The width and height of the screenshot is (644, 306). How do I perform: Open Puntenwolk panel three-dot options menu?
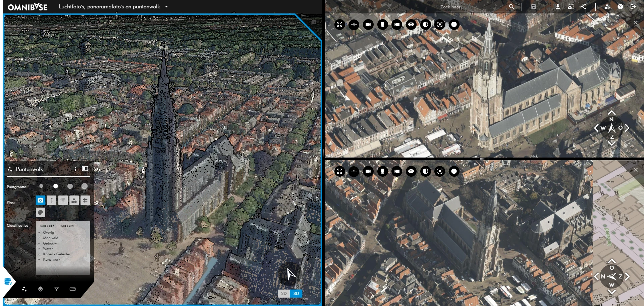tap(75, 169)
